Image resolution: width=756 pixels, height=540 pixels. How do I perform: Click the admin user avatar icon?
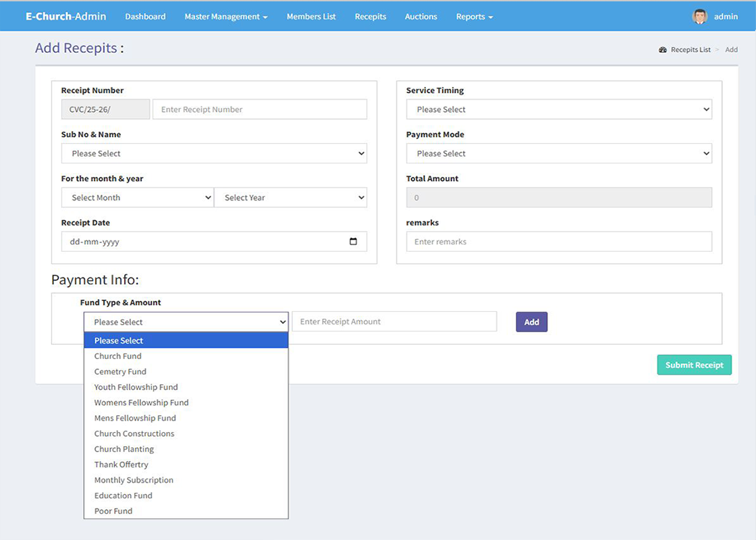coord(700,17)
